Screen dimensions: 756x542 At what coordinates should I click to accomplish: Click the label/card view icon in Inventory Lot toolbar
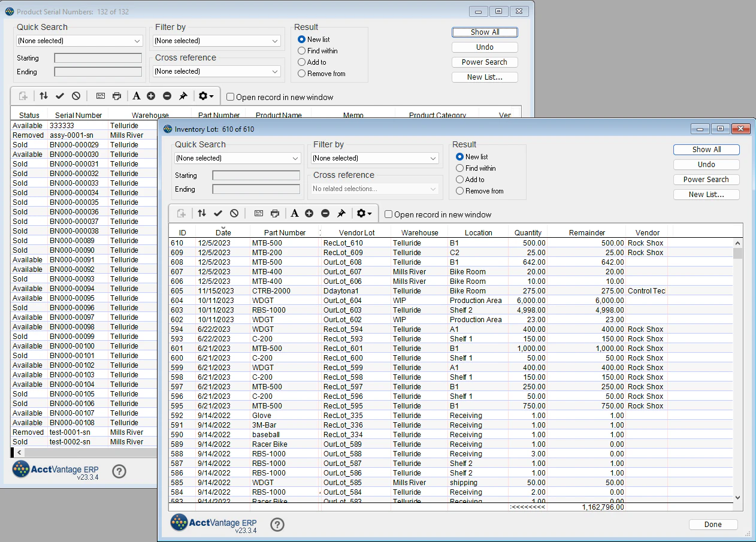click(259, 213)
